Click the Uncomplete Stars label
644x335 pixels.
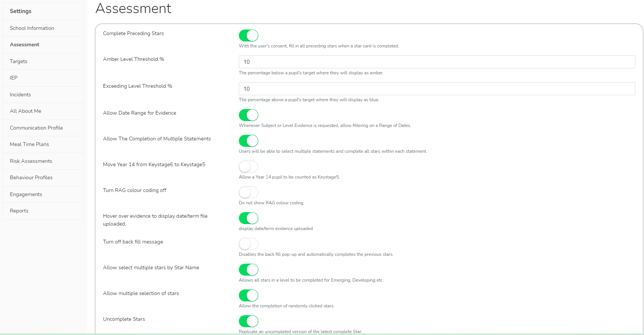pyautogui.click(x=124, y=319)
